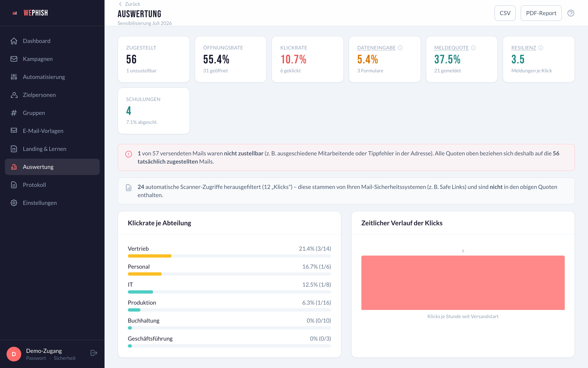
Task: Click the help question mark icon
Action: click(x=571, y=13)
